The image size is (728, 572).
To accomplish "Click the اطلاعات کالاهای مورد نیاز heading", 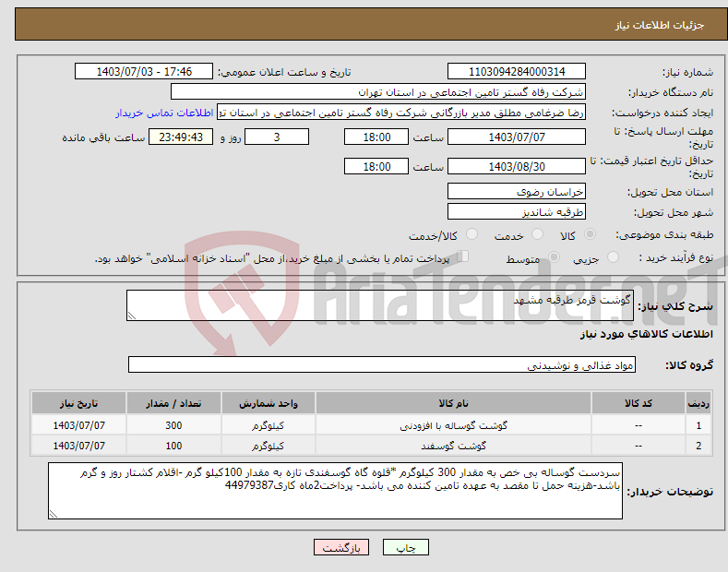I will click(646, 334).
